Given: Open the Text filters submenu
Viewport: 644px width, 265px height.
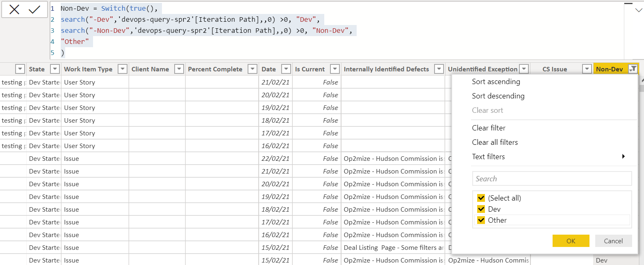Looking at the screenshot, I should pyautogui.click(x=488, y=157).
